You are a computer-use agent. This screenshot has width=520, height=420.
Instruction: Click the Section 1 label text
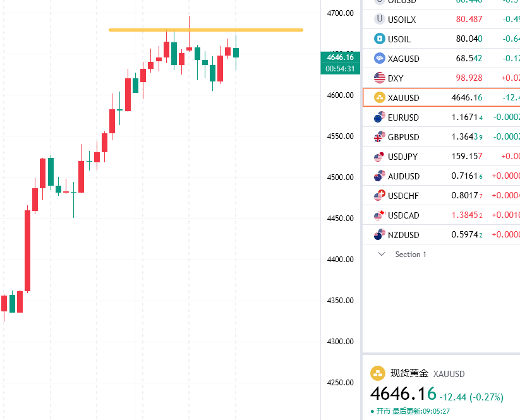(x=411, y=255)
